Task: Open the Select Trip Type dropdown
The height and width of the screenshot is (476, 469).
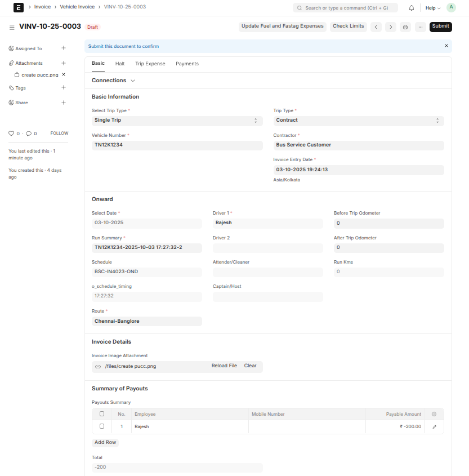Action: pyautogui.click(x=177, y=121)
